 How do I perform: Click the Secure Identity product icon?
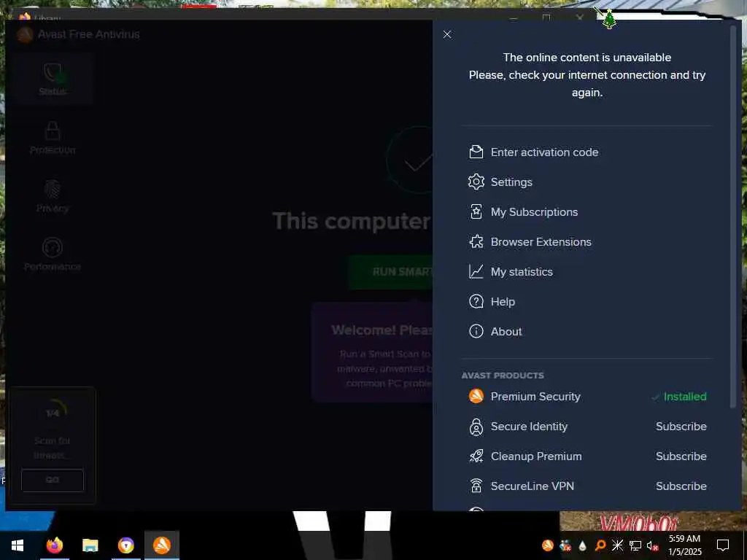[x=476, y=427]
